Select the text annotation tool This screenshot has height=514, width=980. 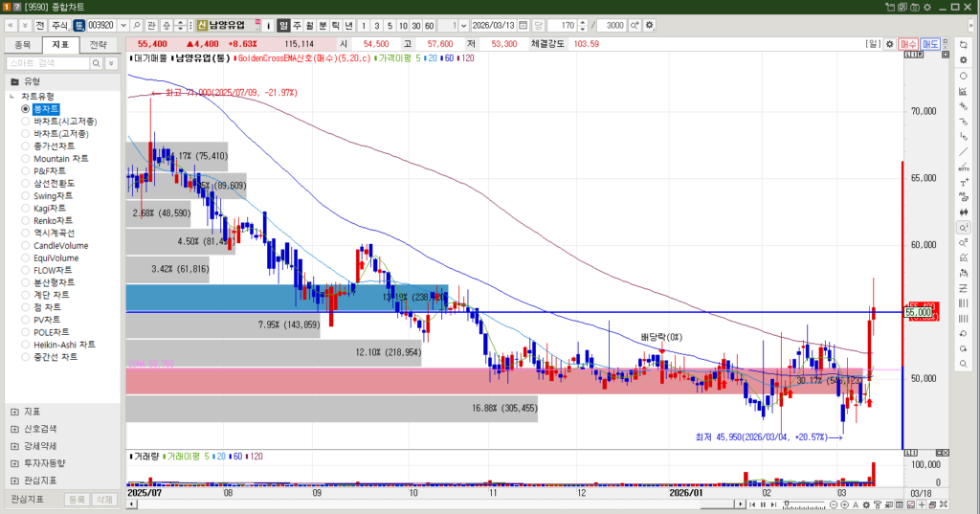pos(963,183)
